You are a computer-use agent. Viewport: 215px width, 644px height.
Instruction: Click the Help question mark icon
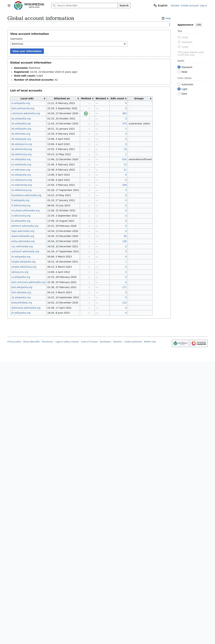tap(163, 19)
